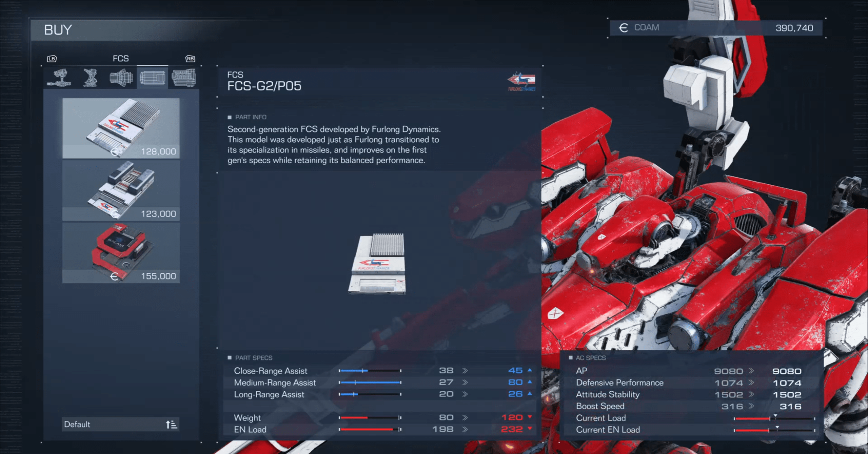Image resolution: width=868 pixels, height=454 pixels.
Task: Select the FCS parts category icon
Action: pos(153,78)
